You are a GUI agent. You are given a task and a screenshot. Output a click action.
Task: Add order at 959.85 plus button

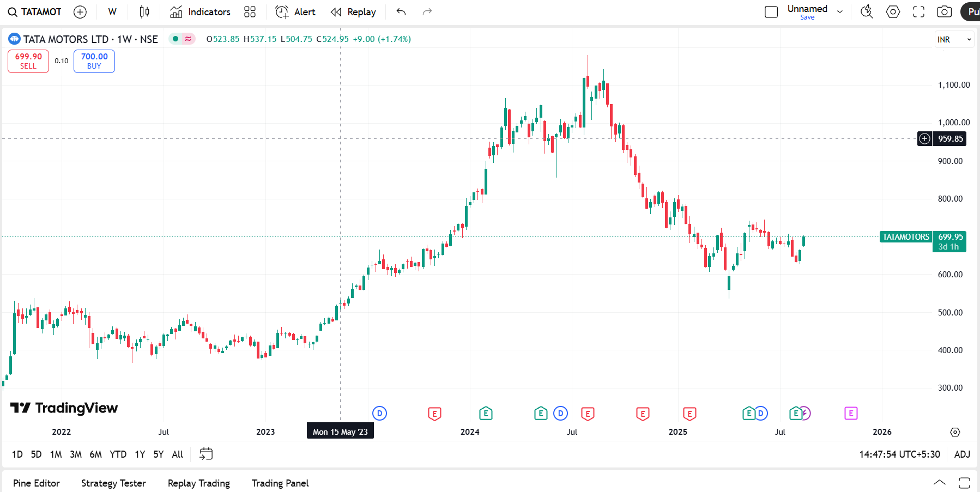click(x=925, y=139)
